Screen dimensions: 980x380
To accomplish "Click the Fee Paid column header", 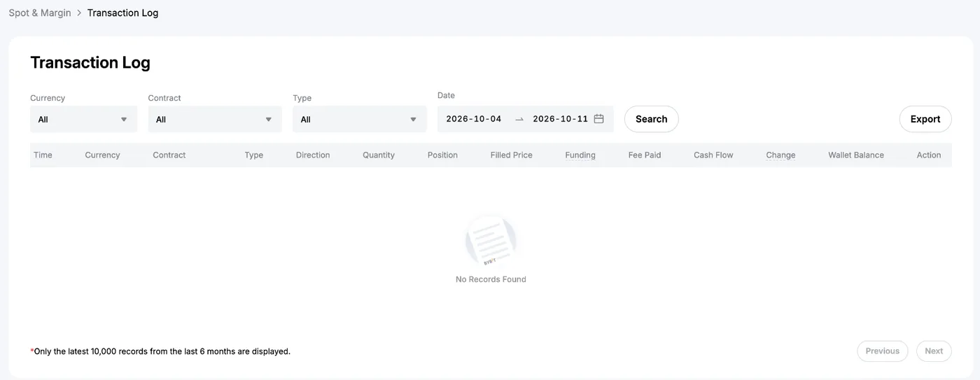I will point(645,155).
